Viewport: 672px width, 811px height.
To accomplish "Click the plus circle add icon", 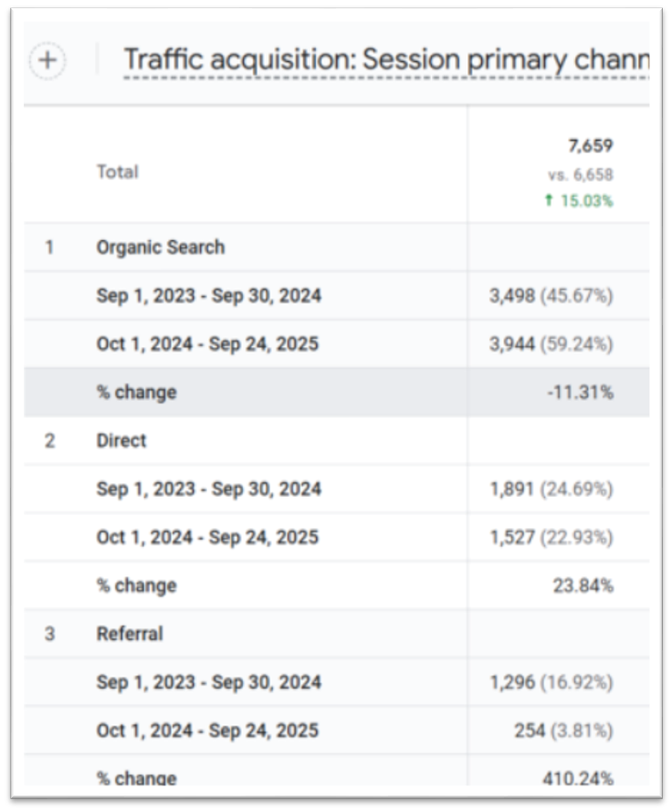I will click(48, 61).
